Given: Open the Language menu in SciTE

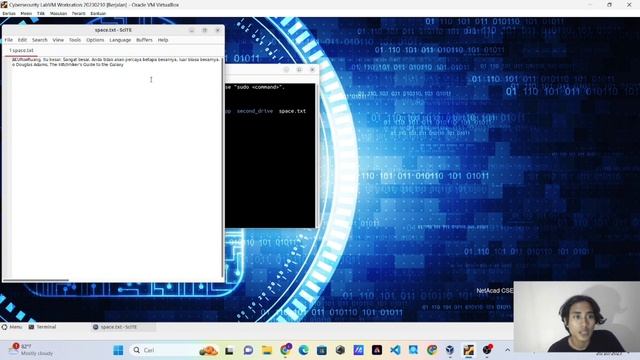Looking at the screenshot, I should point(120,40).
